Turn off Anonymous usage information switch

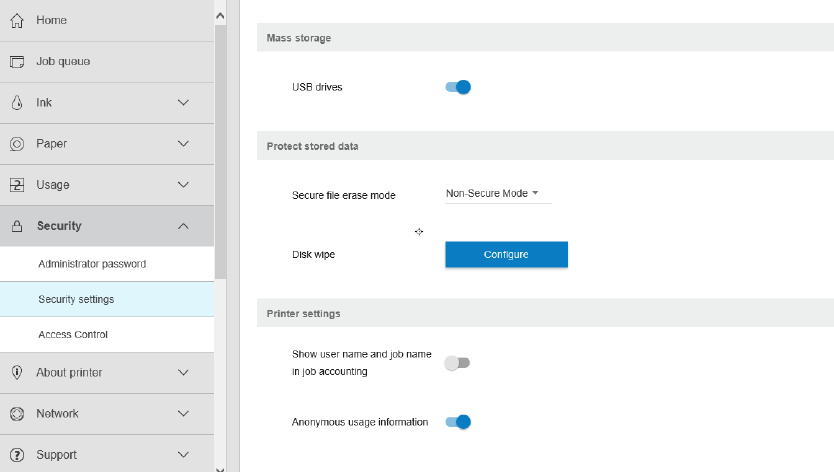pos(458,422)
